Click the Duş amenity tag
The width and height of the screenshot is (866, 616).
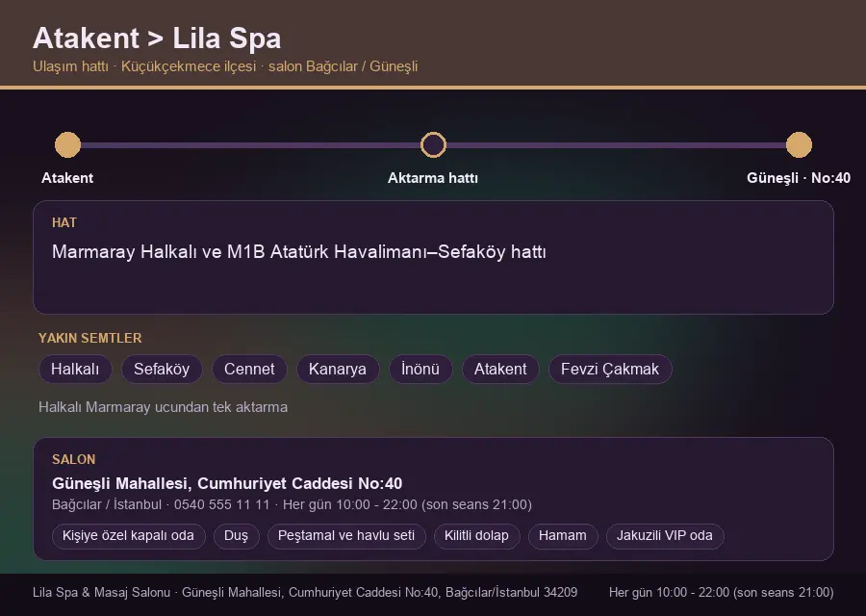coord(236,536)
